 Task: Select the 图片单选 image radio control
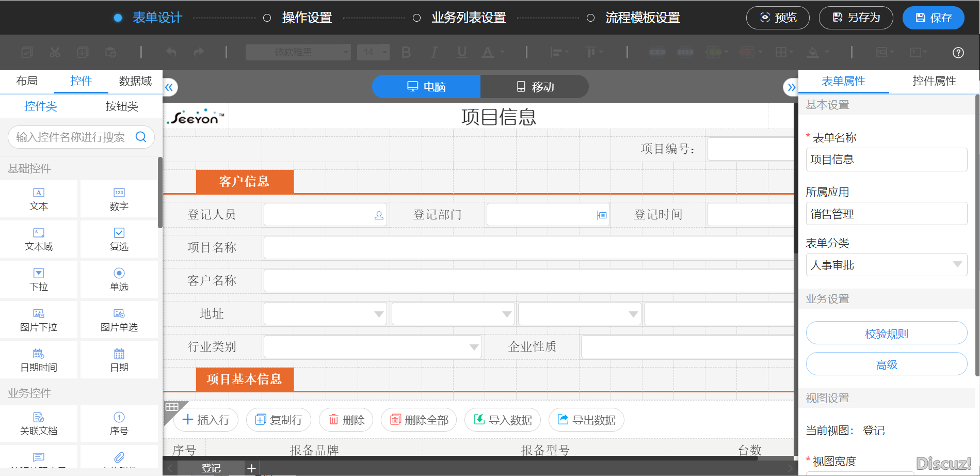tap(119, 320)
